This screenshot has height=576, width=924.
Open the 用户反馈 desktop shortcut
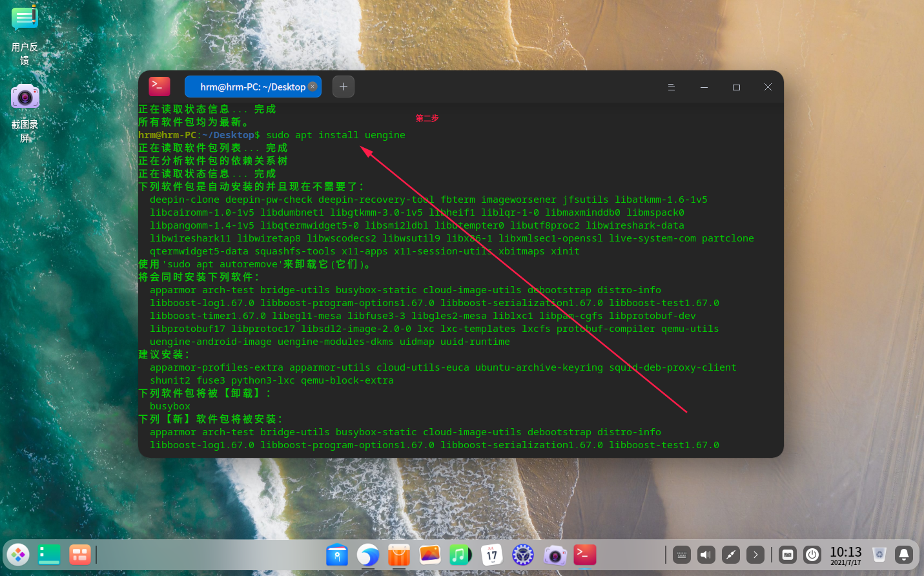(x=25, y=34)
